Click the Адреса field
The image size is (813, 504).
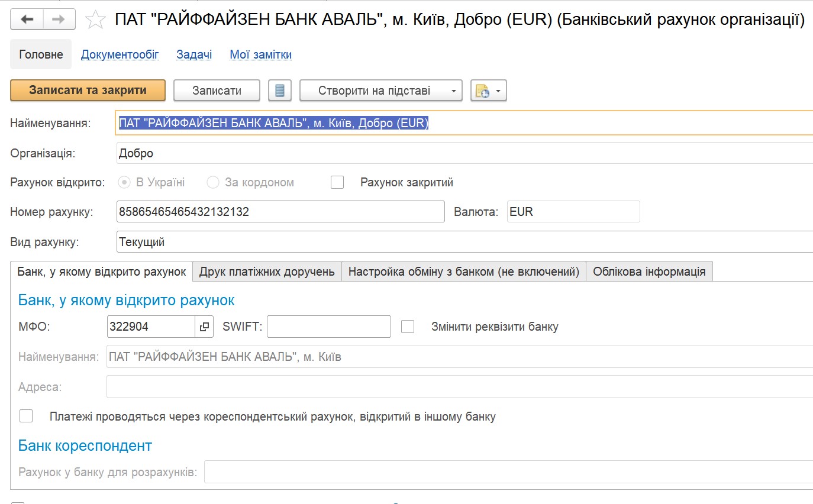[460, 387]
